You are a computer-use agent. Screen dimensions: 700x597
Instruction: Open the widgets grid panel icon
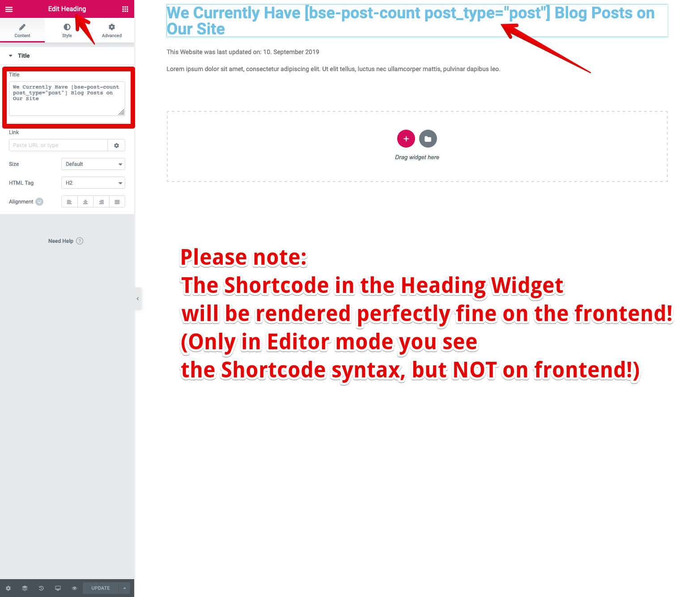(125, 9)
